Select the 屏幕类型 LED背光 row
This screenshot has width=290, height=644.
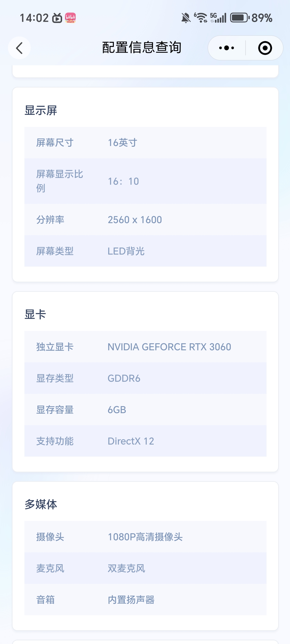tap(145, 251)
